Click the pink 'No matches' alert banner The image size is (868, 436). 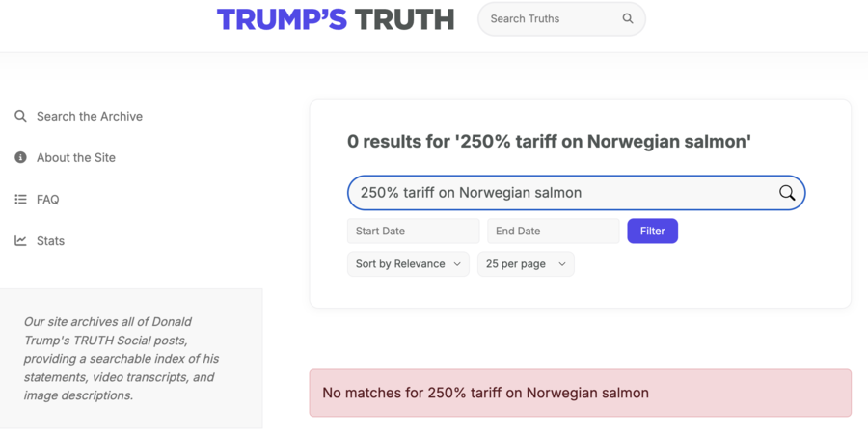(x=580, y=393)
